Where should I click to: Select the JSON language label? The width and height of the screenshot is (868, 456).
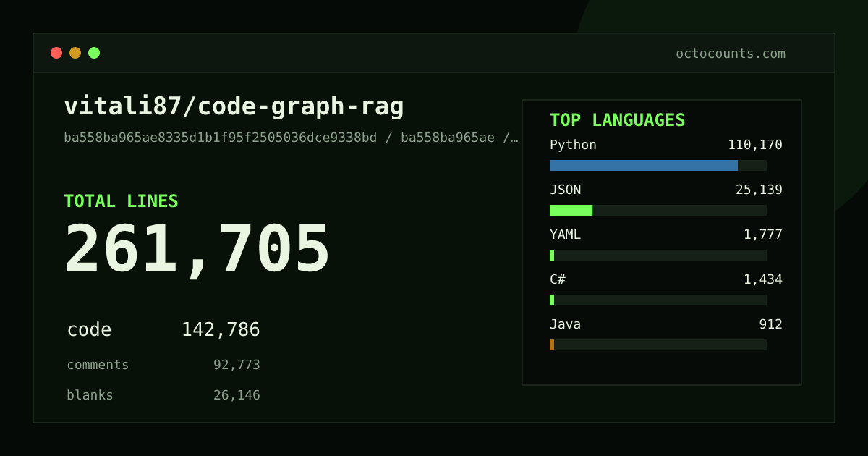[x=565, y=190]
